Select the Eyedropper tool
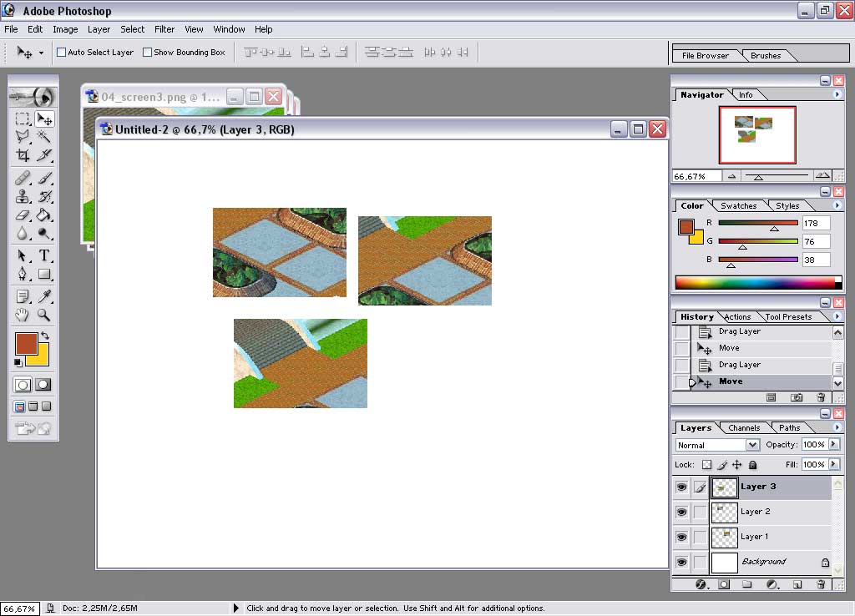The image size is (855, 616). [x=43, y=296]
